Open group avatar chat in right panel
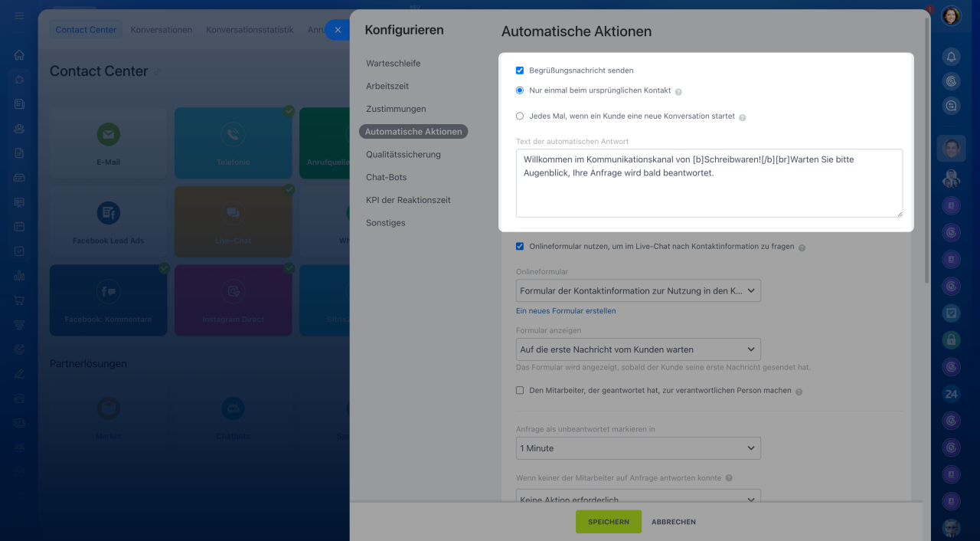 click(951, 179)
